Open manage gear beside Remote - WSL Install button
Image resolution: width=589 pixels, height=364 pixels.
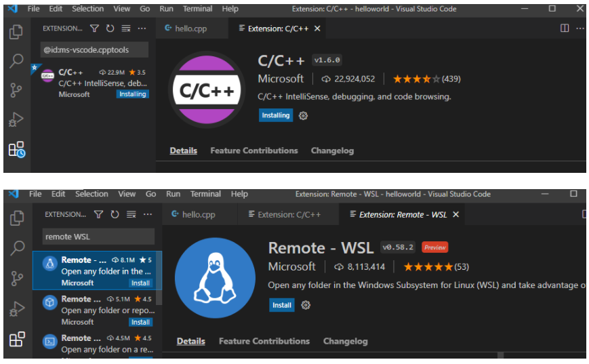point(306,305)
